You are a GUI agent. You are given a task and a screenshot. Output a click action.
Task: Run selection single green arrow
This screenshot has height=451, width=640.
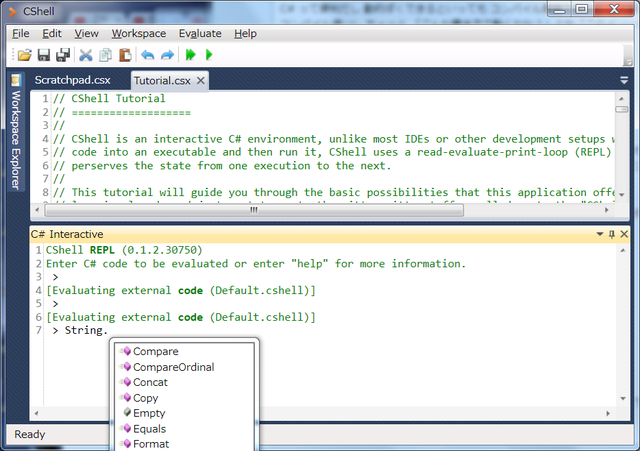tap(209, 55)
